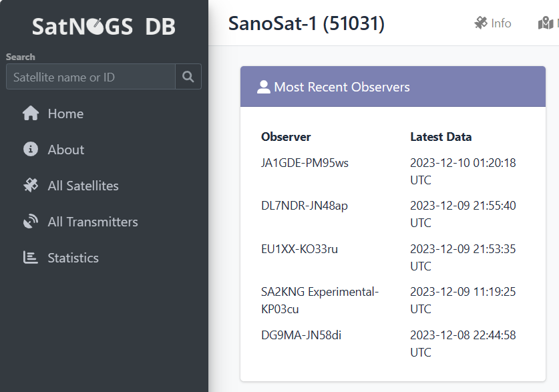
Task: Click the All Satellites satellite icon
Action: tap(31, 185)
